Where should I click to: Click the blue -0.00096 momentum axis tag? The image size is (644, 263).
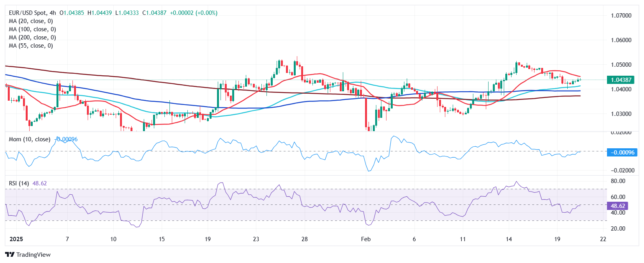pyautogui.click(x=622, y=153)
